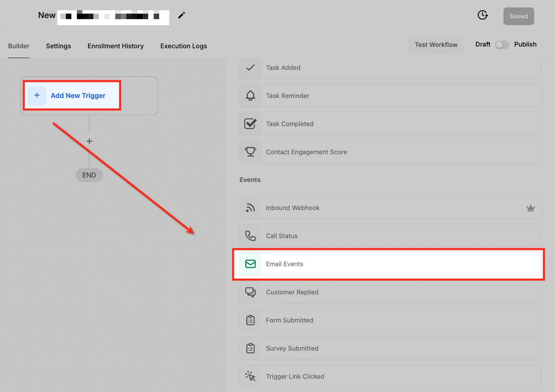The height and width of the screenshot is (392, 555).
Task: Click the bell icon beside Task Reminder
Action: (x=250, y=96)
